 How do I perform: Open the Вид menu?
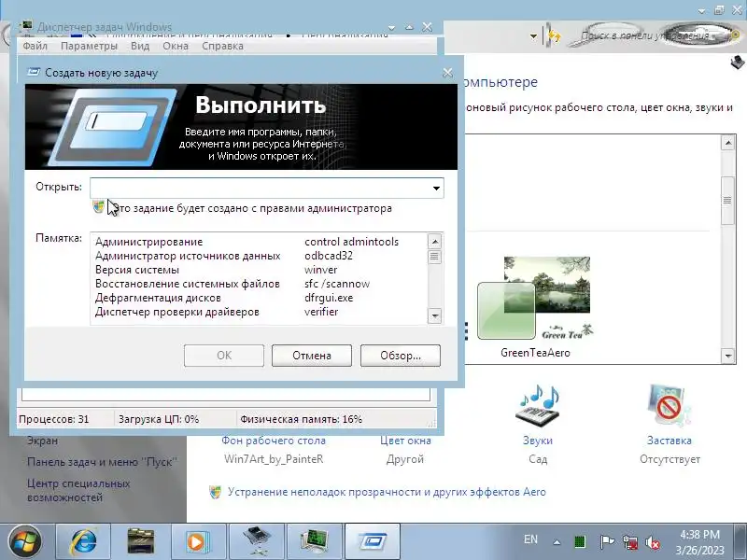tap(140, 46)
